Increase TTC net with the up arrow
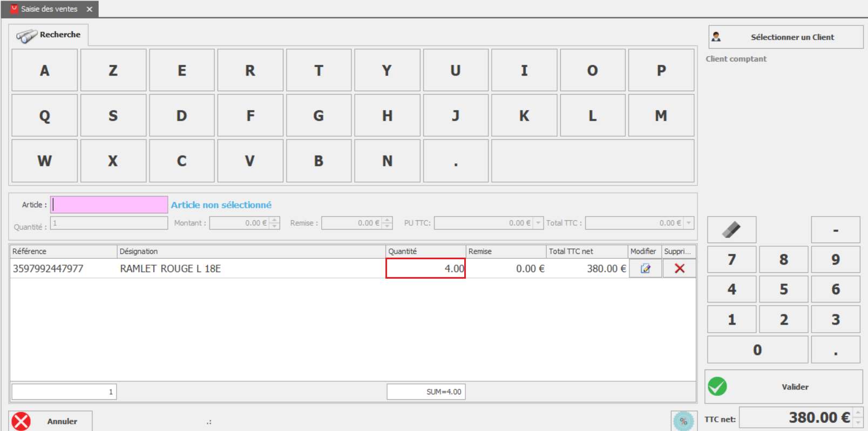Image resolution: width=868 pixels, height=431 pixels. (858, 413)
